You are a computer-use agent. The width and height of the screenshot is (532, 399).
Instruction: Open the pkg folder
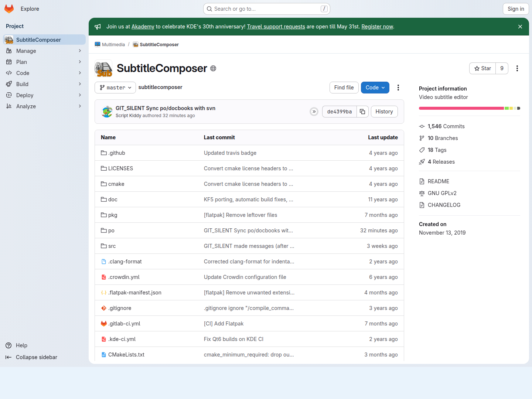point(113,215)
